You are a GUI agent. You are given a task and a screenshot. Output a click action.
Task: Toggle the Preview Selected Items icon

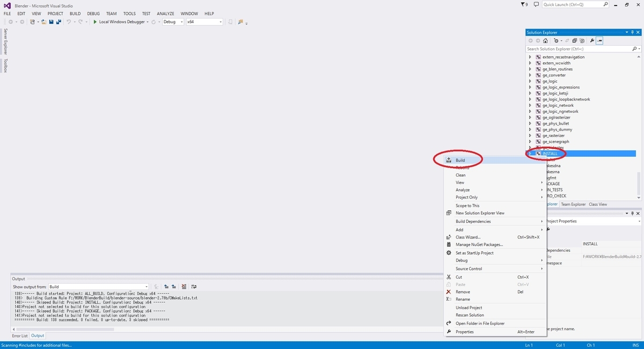coord(599,41)
